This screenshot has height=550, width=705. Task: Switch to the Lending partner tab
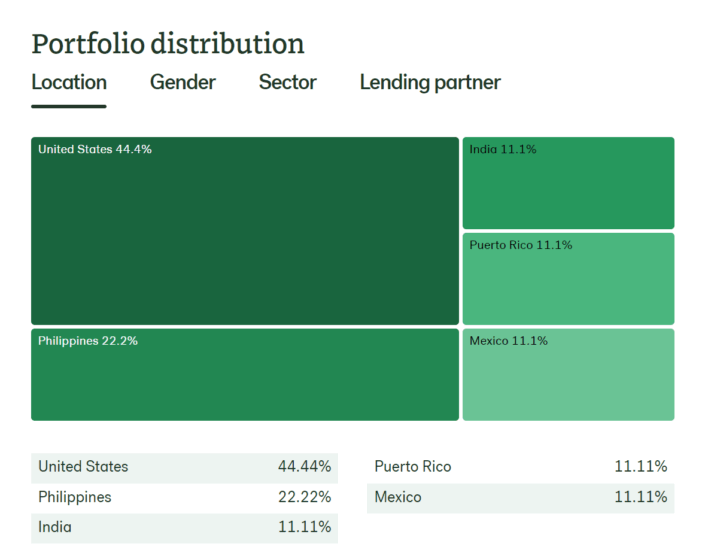[430, 82]
